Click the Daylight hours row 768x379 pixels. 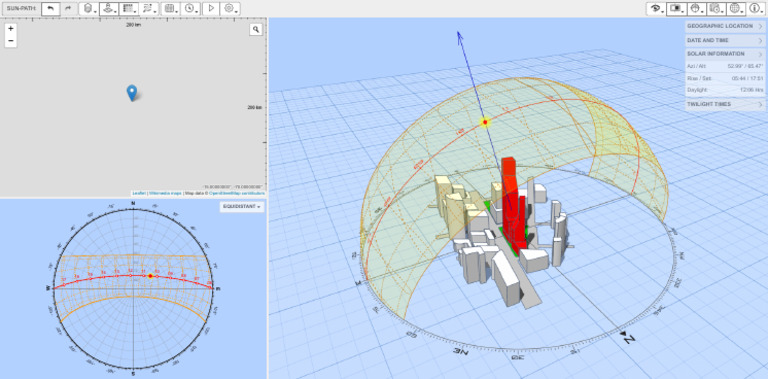725,90
